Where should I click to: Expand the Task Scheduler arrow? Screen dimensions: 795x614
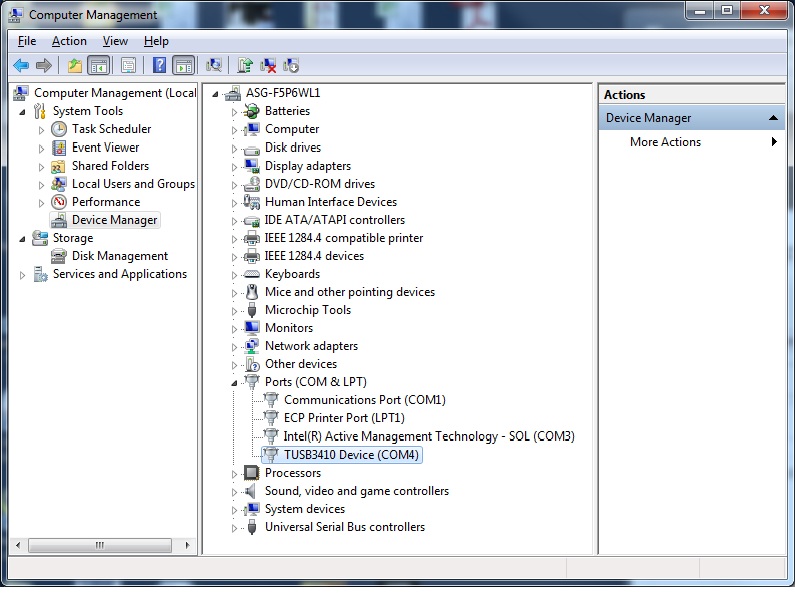point(41,130)
